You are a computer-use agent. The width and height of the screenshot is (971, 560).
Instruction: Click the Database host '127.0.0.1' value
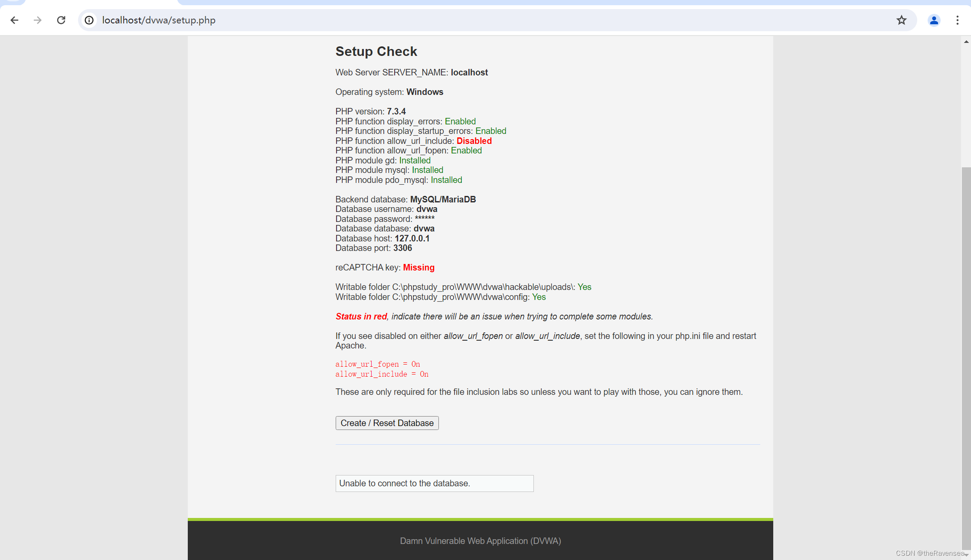pyautogui.click(x=412, y=238)
